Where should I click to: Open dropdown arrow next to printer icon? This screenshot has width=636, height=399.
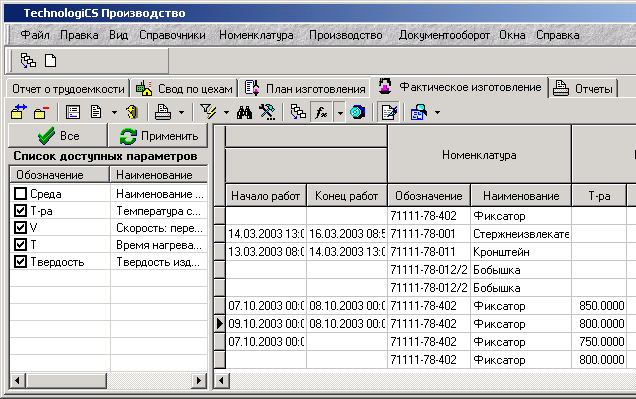[x=181, y=113]
